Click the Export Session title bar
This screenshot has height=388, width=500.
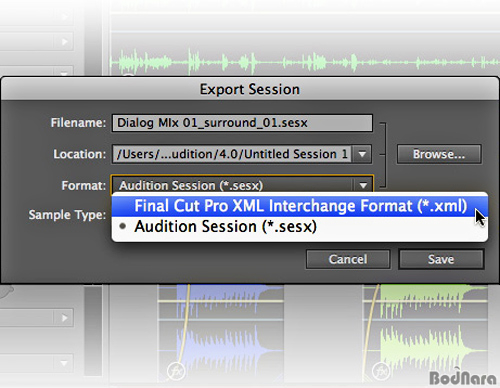point(250,89)
